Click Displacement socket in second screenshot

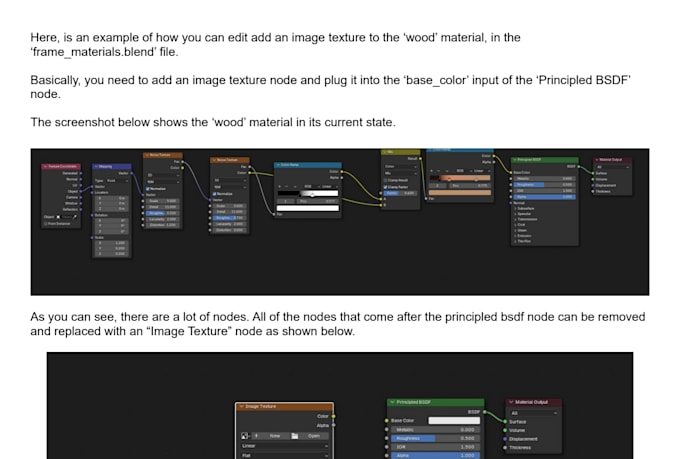tap(505, 439)
